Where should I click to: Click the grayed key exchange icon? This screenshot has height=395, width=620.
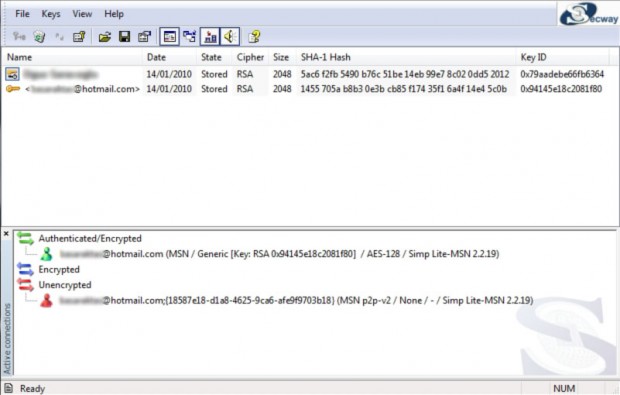click(59, 37)
